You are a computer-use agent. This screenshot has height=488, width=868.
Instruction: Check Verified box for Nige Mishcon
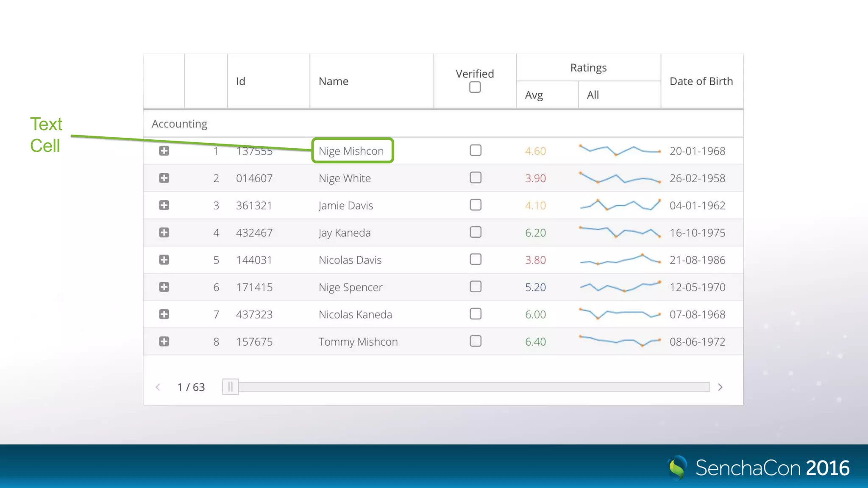tap(476, 150)
